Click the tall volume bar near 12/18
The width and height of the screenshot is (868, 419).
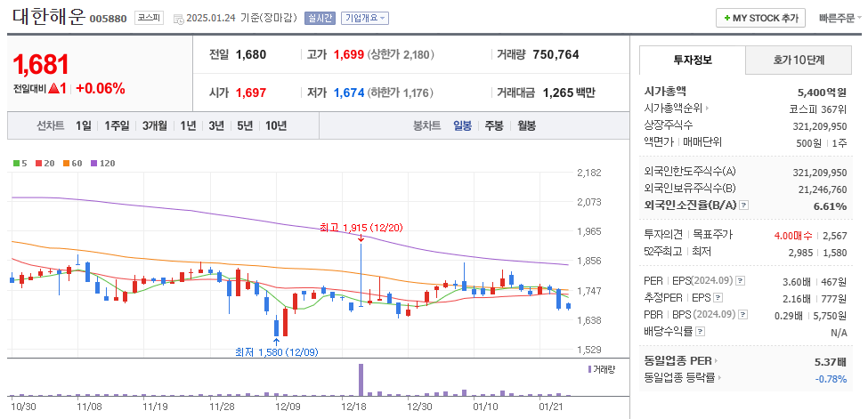[x=361, y=379]
